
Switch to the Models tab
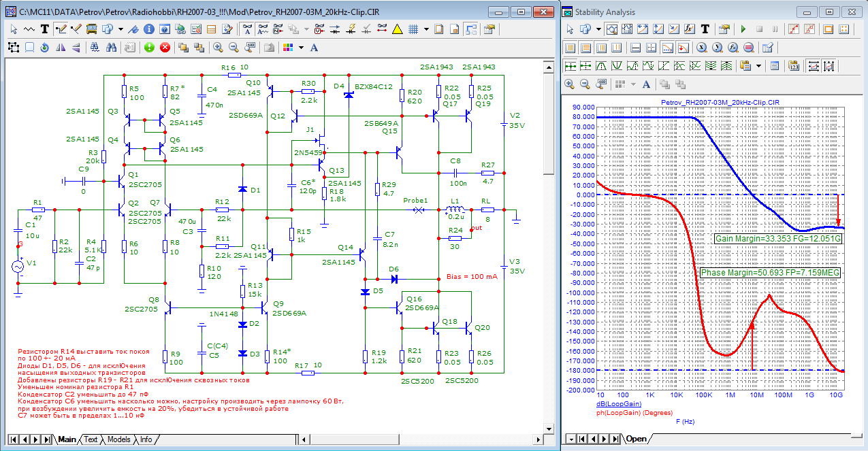pyautogui.click(x=118, y=439)
